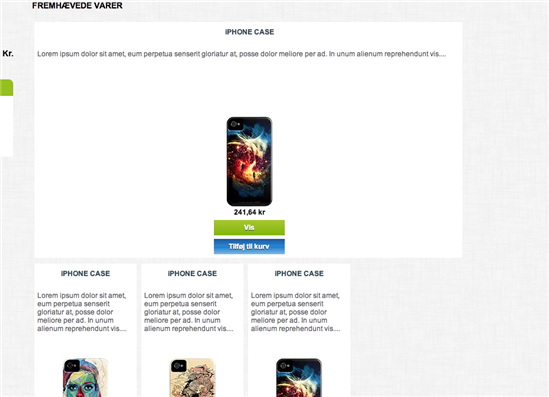Click the green tab on the left edge
The width and height of the screenshot is (549, 397).
click(x=7, y=88)
